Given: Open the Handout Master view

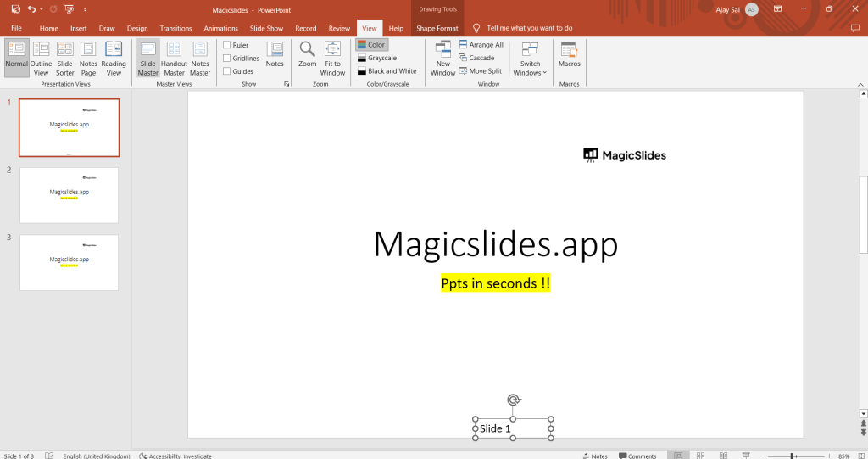Looking at the screenshot, I should 174,58.
